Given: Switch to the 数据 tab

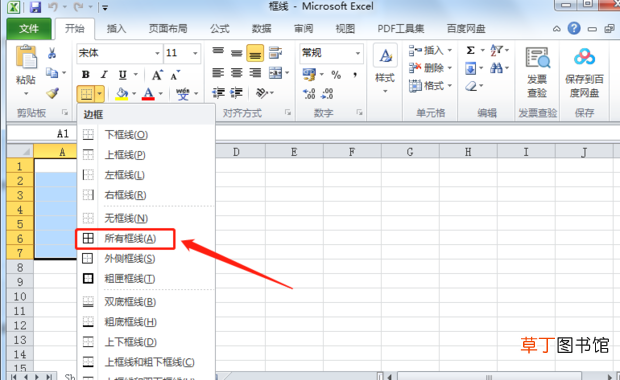Looking at the screenshot, I should point(261,28).
